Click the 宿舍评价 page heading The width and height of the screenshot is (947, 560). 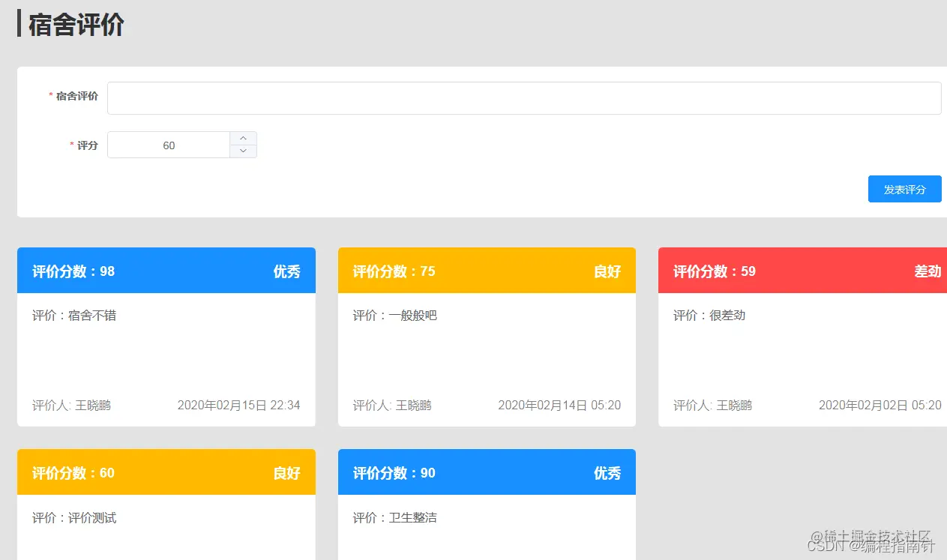pyautogui.click(x=76, y=25)
